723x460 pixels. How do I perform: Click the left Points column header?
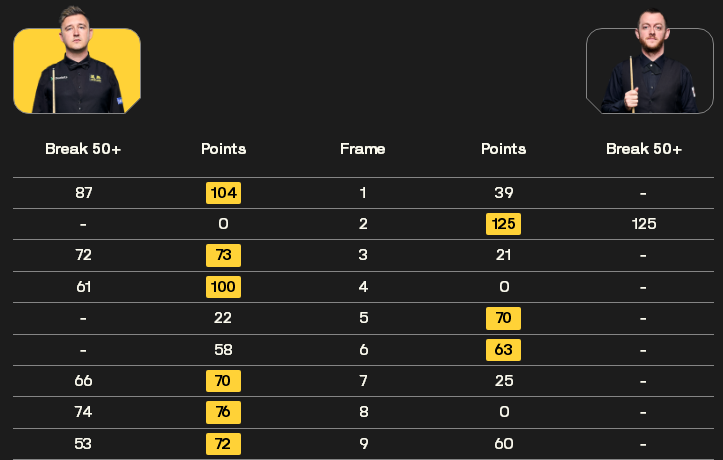tap(224, 149)
